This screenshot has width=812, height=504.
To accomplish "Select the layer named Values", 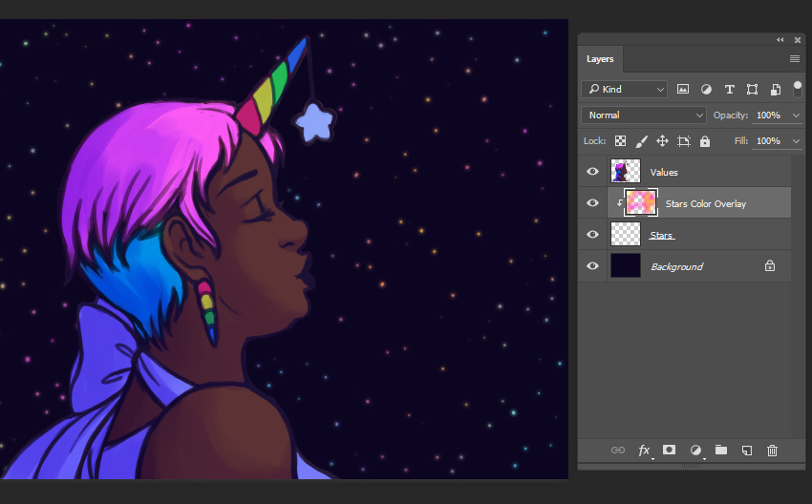I will click(x=664, y=173).
